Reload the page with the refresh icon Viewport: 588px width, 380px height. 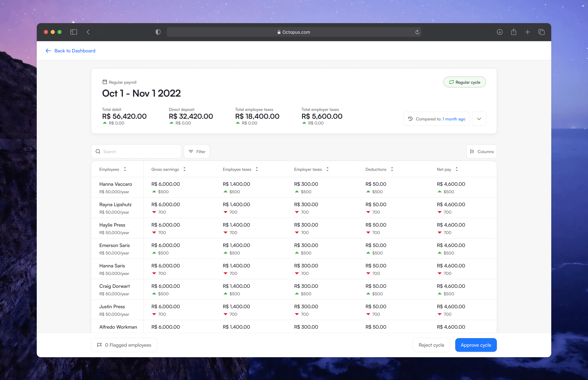417,32
